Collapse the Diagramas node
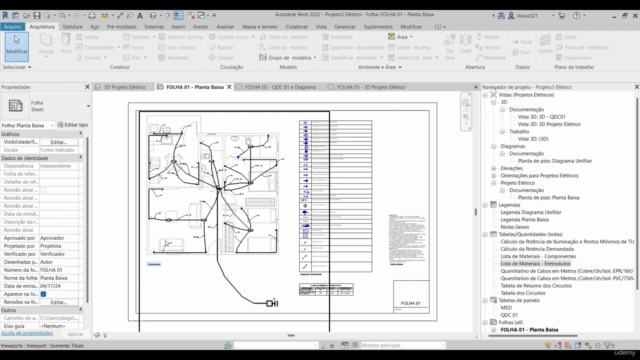Image resolution: width=640 pixels, height=360 pixels. point(493,146)
